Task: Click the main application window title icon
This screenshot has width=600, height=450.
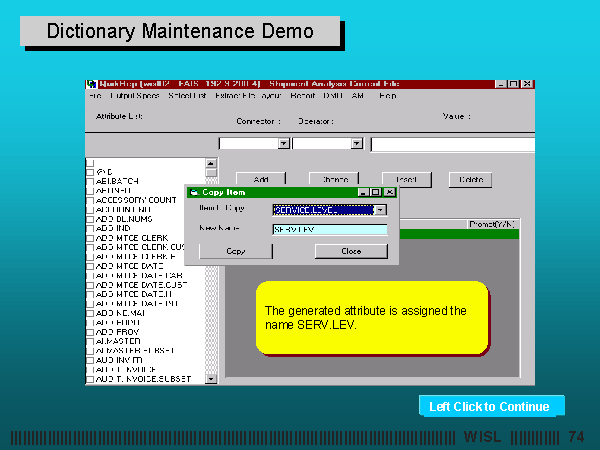Action: point(92,83)
